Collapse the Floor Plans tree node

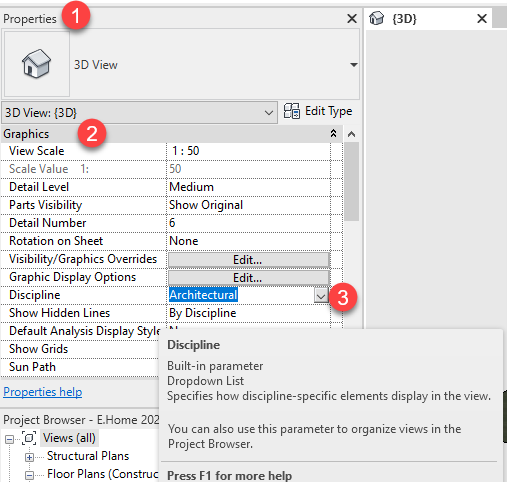pyautogui.click(x=29, y=475)
